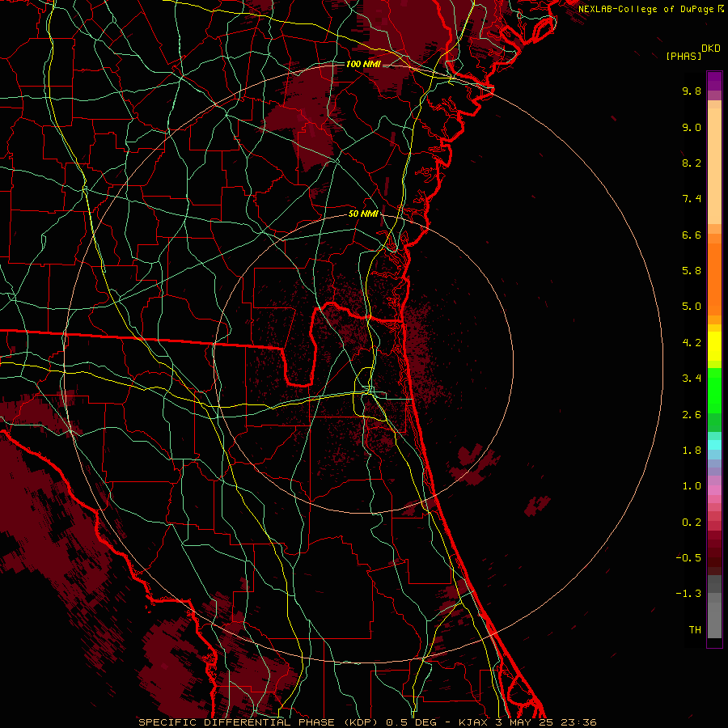Click the 1.0 value on the color scale

coord(692,486)
